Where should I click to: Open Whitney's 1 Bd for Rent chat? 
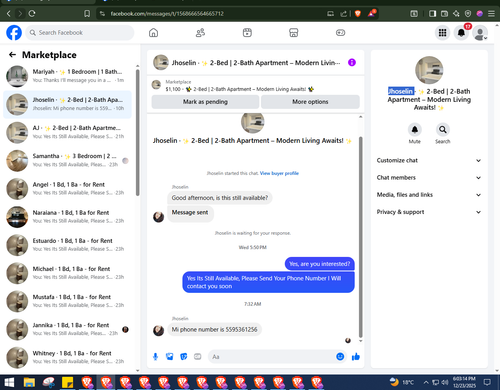pos(67,357)
